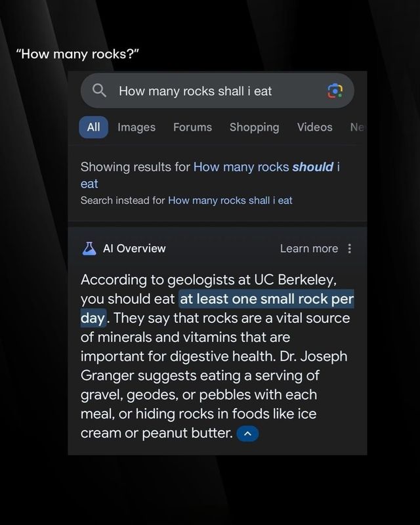Click the magnifying glass search icon
Screen dimensions: 420x525
(100, 91)
